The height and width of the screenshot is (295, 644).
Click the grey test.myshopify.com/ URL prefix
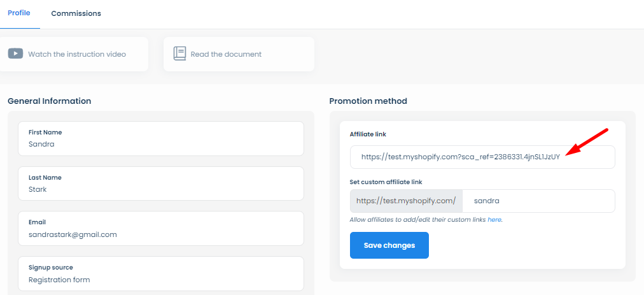[405, 201]
